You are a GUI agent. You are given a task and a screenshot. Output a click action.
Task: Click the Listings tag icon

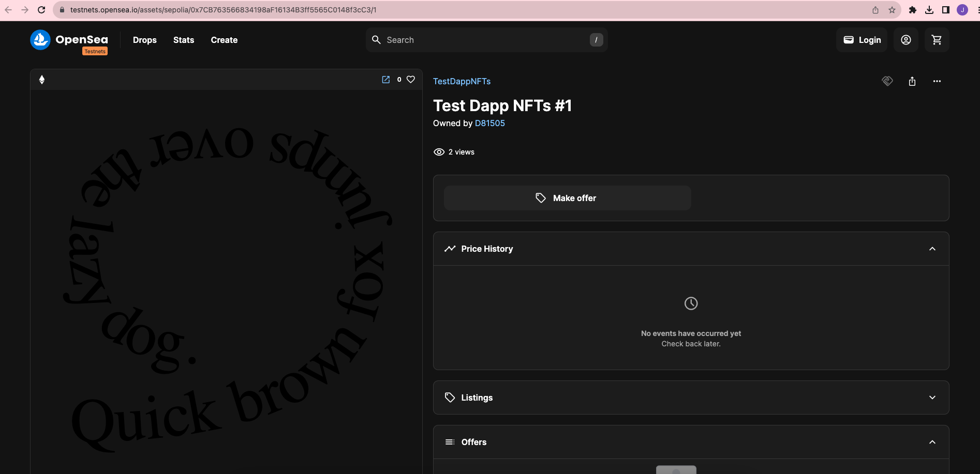click(450, 397)
